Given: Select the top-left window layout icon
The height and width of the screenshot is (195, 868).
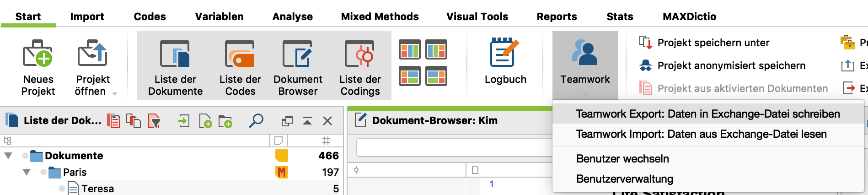Looking at the screenshot, I should tap(410, 49).
